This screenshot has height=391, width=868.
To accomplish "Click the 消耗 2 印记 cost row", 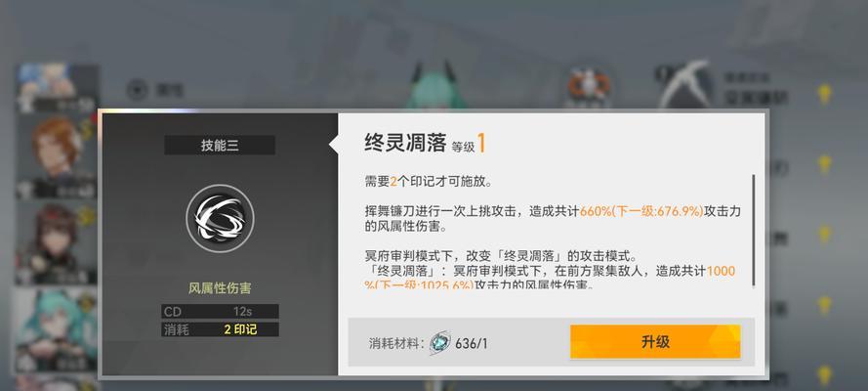I will [220, 329].
